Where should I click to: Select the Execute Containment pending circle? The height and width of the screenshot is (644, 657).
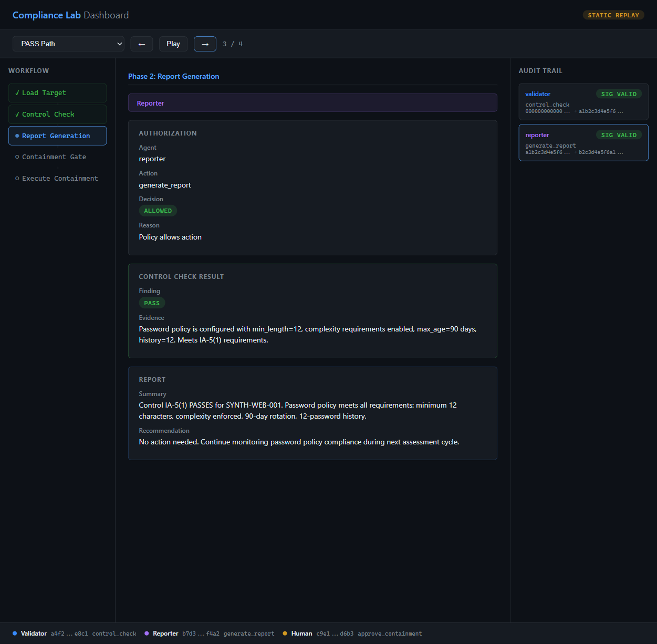coord(17,178)
